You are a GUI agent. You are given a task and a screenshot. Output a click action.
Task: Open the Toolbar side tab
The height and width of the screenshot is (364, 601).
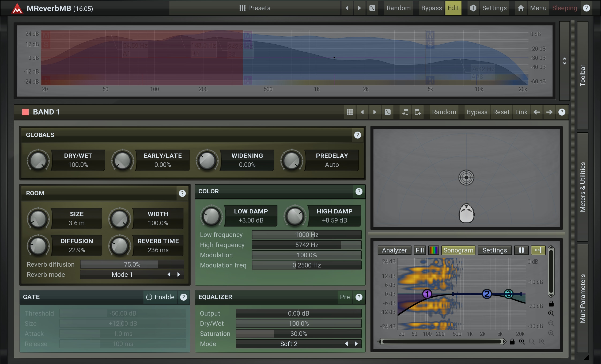pyautogui.click(x=582, y=75)
